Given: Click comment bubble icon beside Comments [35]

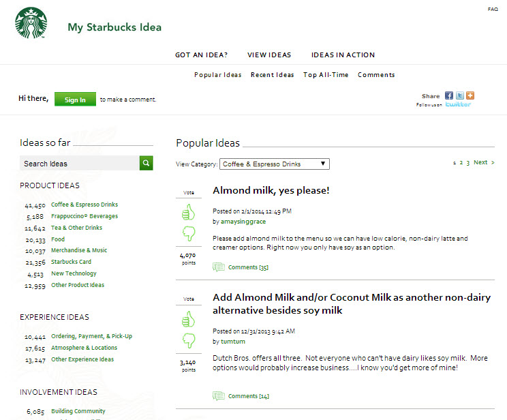Looking at the screenshot, I should pyautogui.click(x=219, y=267).
